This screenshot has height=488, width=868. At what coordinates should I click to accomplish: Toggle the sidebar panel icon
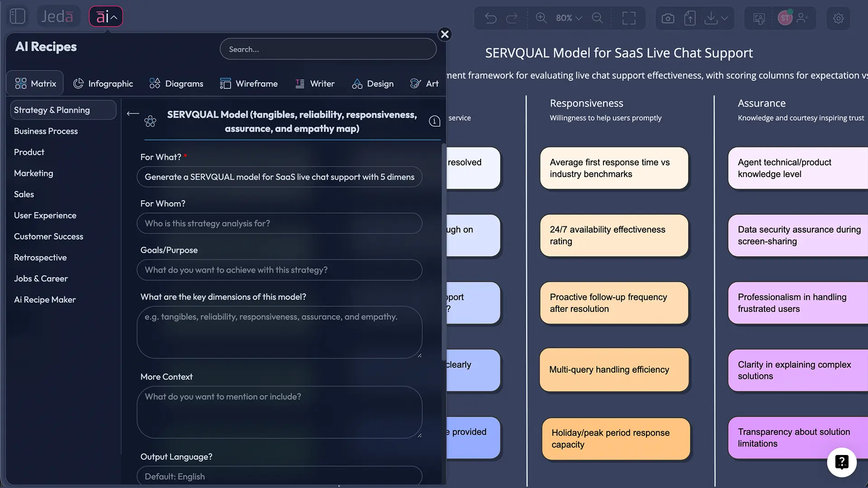click(17, 16)
